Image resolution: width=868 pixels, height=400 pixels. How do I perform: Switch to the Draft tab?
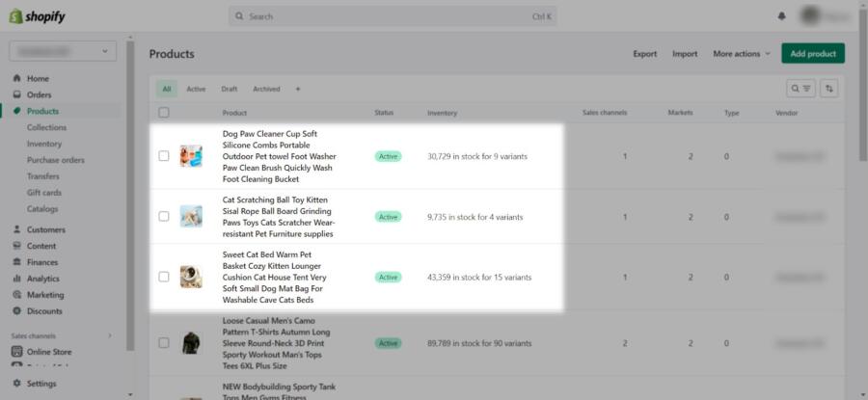(x=230, y=89)
